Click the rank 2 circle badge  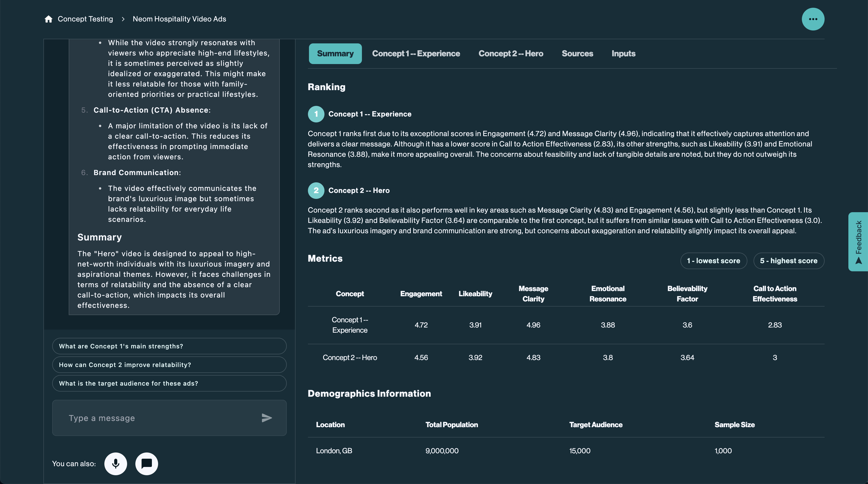coord(316,191)
